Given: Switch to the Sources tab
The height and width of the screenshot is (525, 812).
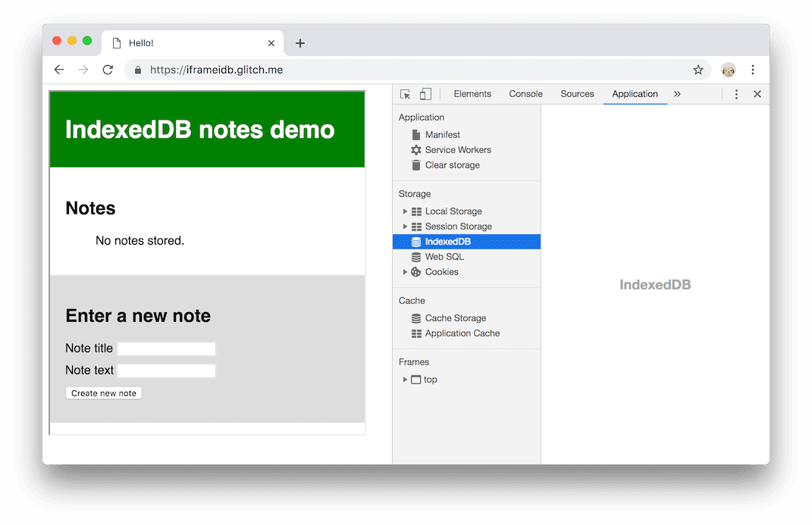Looking at the screenshot, I should click(577, 93).
